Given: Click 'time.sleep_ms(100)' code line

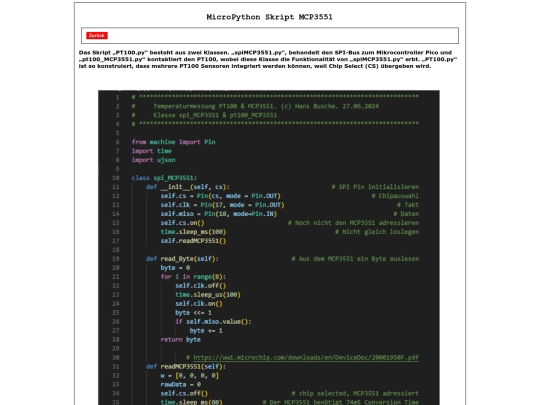Looking at the screenshot, I should (x=193, y=231).
